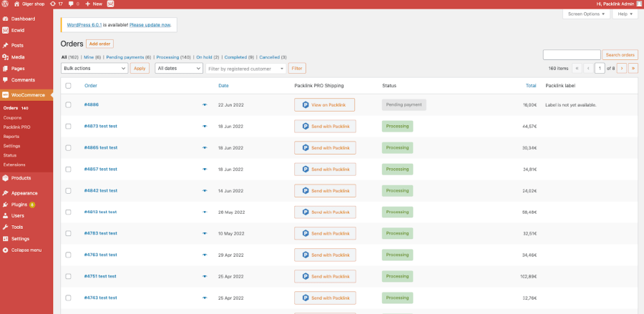Open Screen Options panel

pyautogui.click(x=586, y=14)
